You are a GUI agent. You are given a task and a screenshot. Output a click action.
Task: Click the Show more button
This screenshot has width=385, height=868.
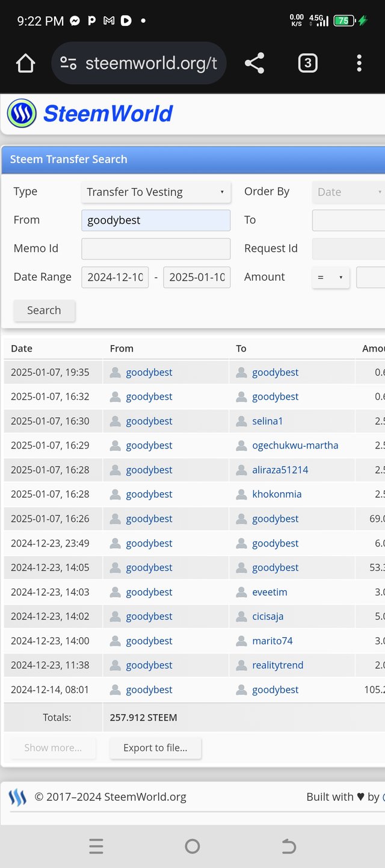click(53, 748)
